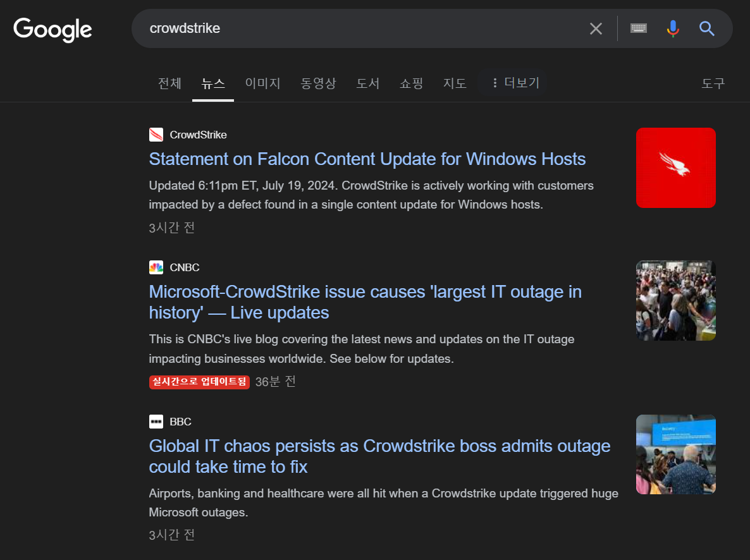This screenshot has width=750, height=560.
Task: Click the Airports, banking and healthcare snippet
Action: click(384, 503)
